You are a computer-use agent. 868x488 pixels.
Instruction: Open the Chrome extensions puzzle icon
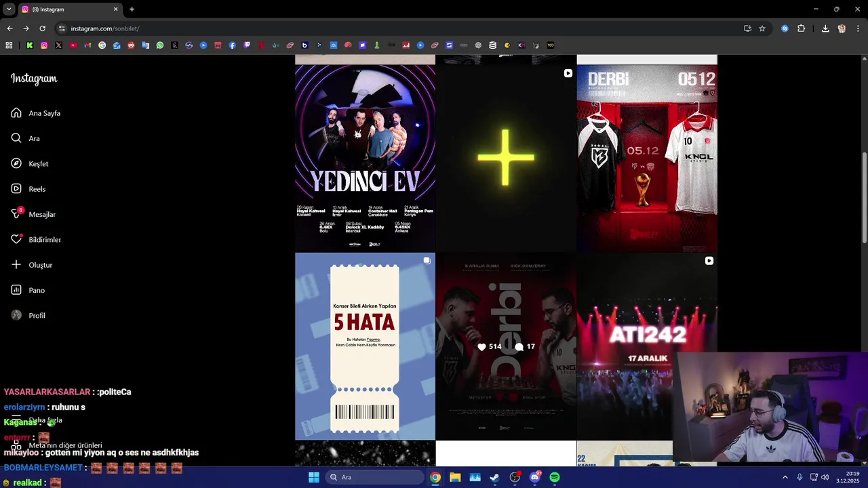coord(801,28)
